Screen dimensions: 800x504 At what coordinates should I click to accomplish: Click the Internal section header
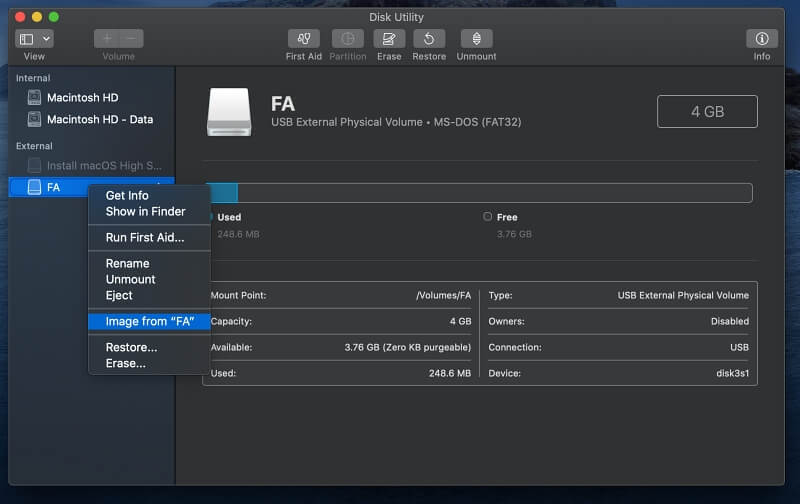point(33,78)
